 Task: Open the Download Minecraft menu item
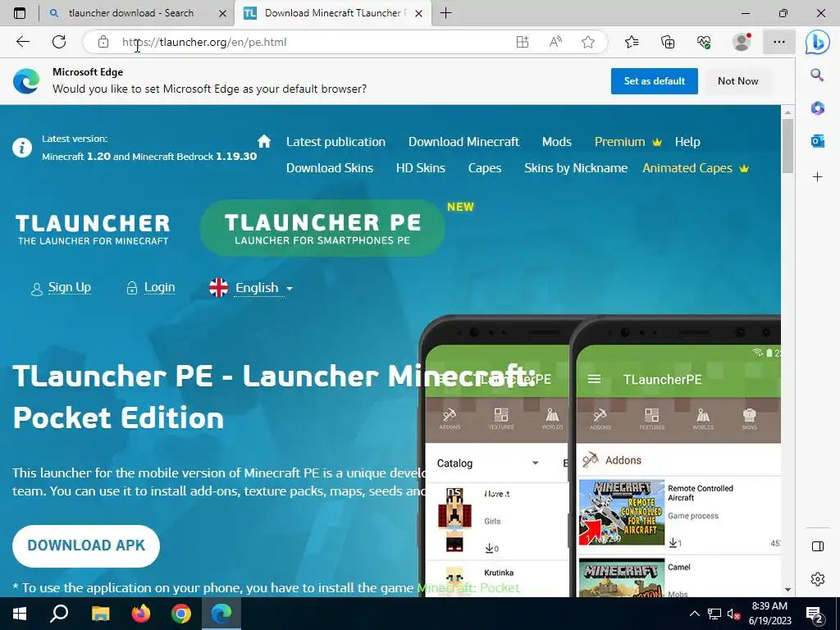tap(464, 142)
